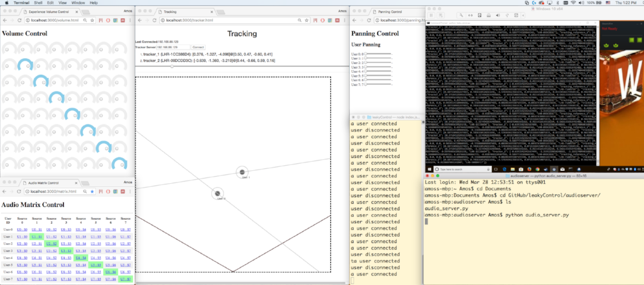Click the clock showing Thu 1:22 PM
Viewport: 644px width, 285px height.
(626, 3)
